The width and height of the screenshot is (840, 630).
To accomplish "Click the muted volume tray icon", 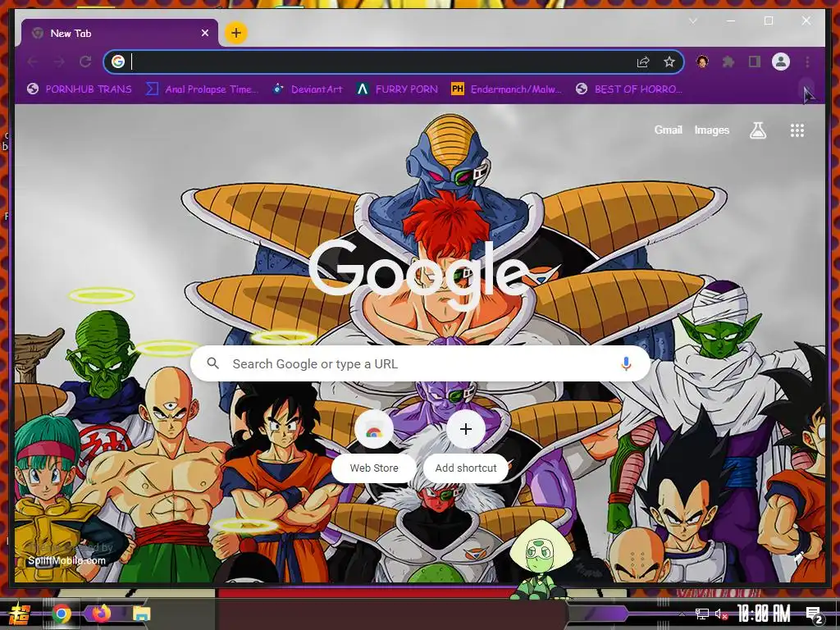I will 721,614.
